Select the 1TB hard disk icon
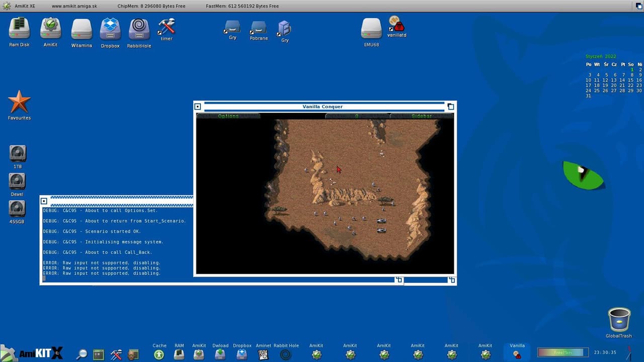 [x=17, y=153]
